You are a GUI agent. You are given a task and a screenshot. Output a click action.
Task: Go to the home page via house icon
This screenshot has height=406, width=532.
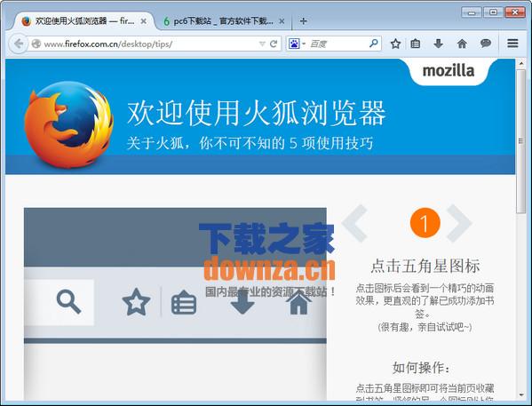(462, 44)
